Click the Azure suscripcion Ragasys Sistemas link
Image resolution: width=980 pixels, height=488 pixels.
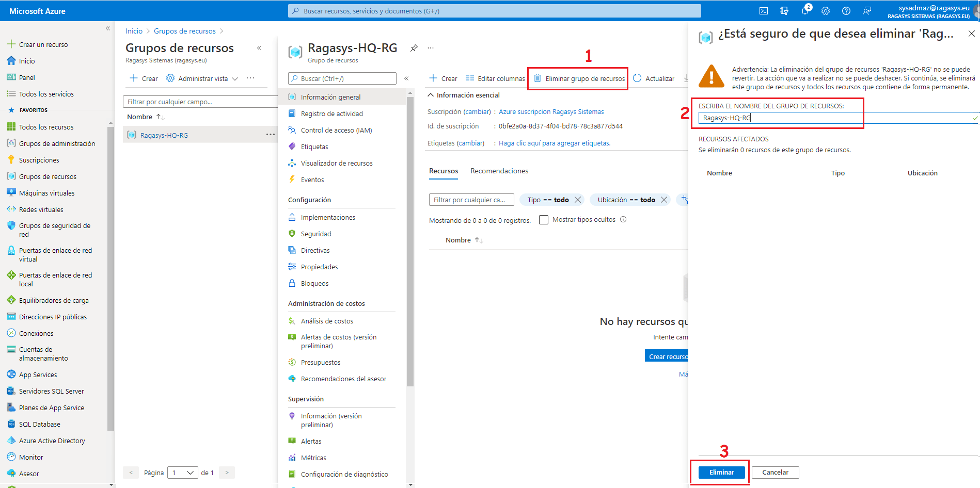(x=551, y=112)
